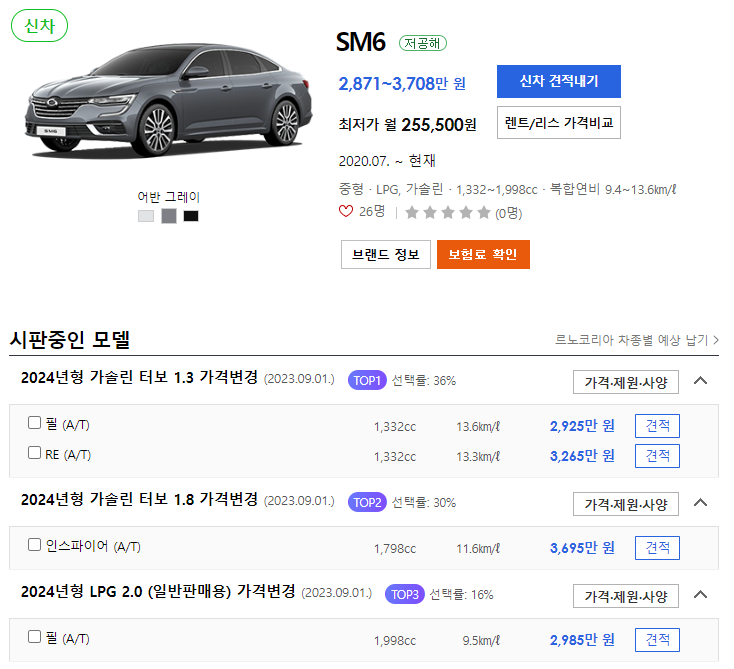Viewport: 734px width, 669px height.
Task: Click 2024년형 가솔린 터보 1.8 가격변경 heading
Action: click(139, 500)
